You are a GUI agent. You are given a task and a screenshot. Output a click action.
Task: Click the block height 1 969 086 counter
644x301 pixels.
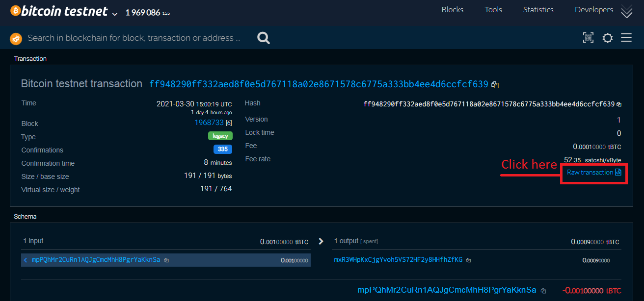[143, 13]
